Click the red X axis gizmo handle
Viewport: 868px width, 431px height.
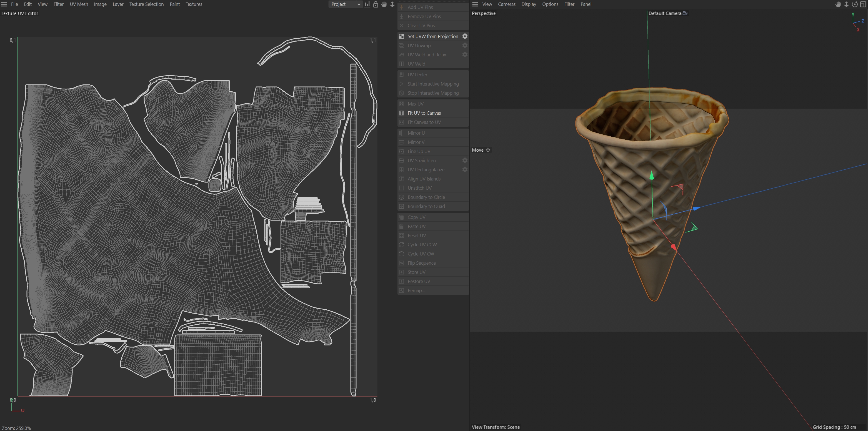(673, 247)
